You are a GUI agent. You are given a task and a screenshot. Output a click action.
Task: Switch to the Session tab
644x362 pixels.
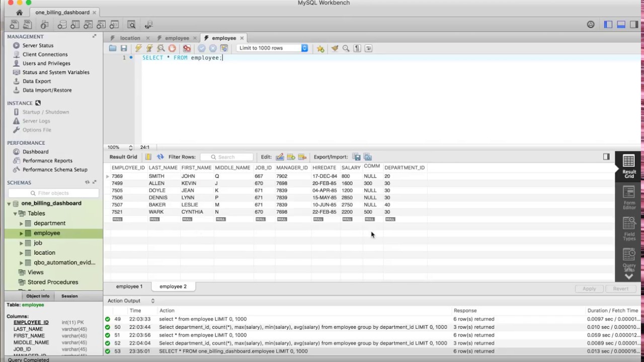coord(69,296)
